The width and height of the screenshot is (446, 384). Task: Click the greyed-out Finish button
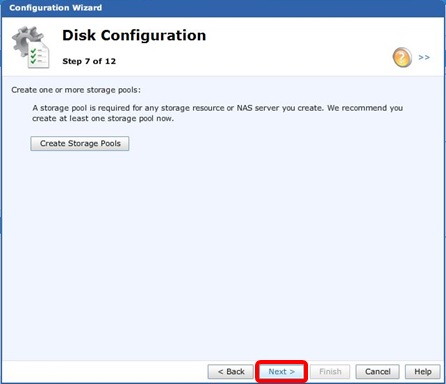pos(330,372)
